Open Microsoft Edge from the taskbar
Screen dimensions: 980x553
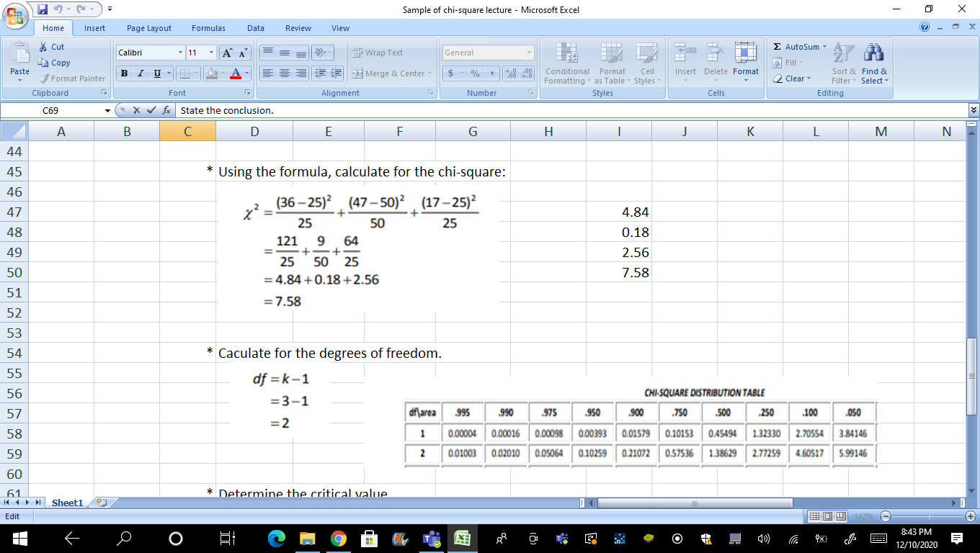tap(276, 538)
